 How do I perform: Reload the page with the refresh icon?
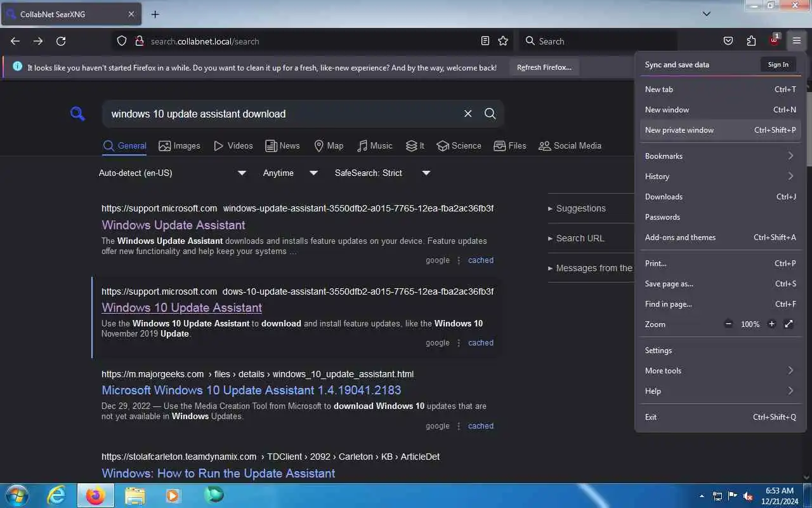tap(61, 41)
